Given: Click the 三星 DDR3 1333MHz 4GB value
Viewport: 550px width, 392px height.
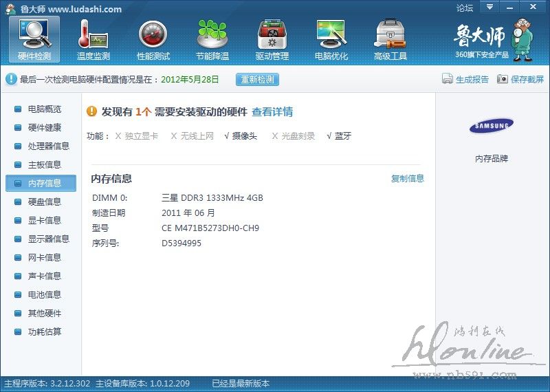Looking at the screenshot, I should [x=212, y=198].
